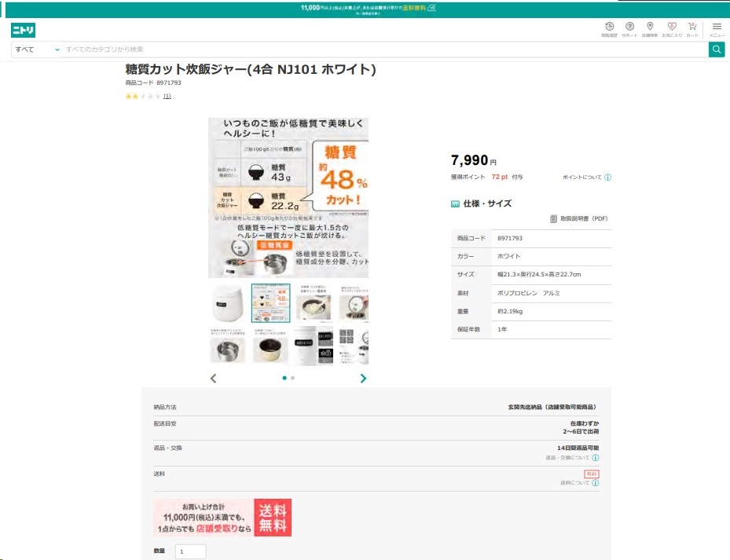This screenshot has width=730, height=560.
Task: Go to next thumbnails with right chevron
Action: tap(363, 379)
